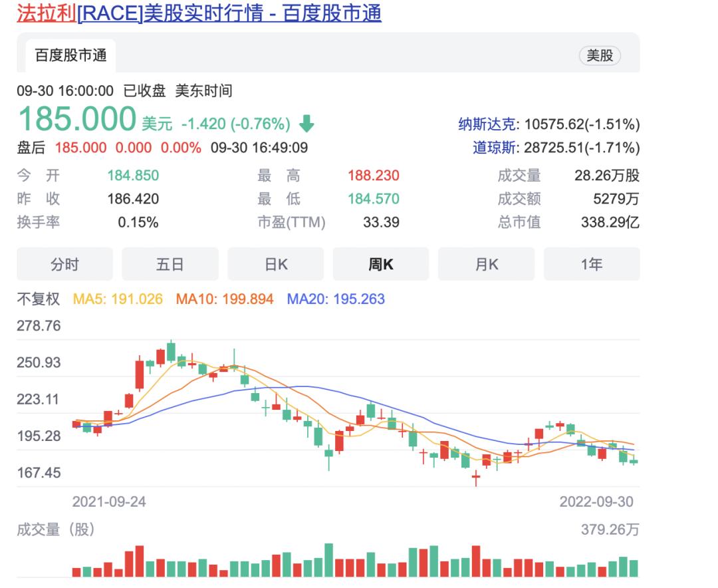The height and width of the screenshot is (588, 718).
Task: Click the 昨收 value 186.420
Action: (x=133, y=198)
